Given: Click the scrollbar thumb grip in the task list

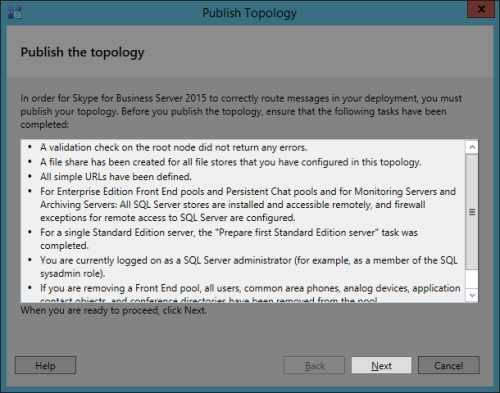Looking at the screenshot, I should [472, 212].
